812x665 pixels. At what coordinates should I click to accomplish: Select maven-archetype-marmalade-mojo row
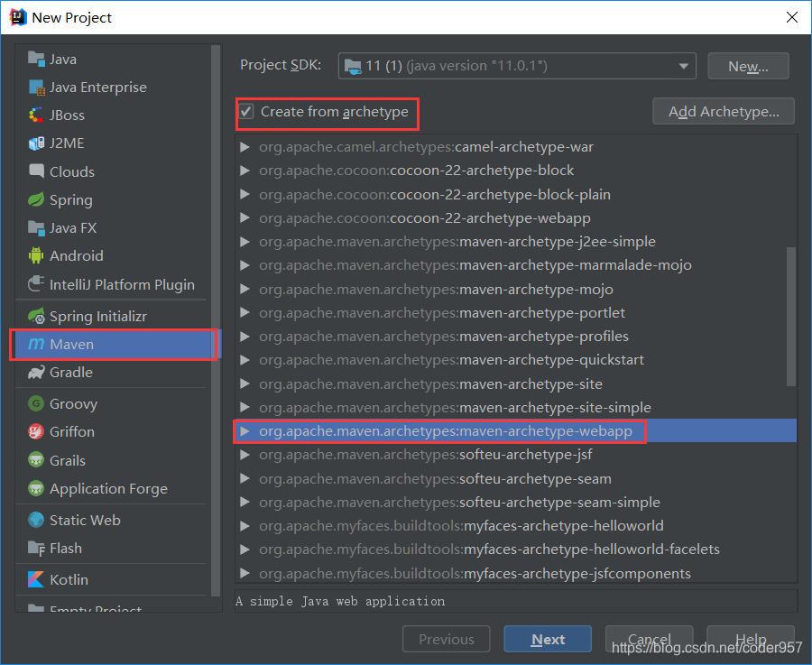click(x=516, y=265)
